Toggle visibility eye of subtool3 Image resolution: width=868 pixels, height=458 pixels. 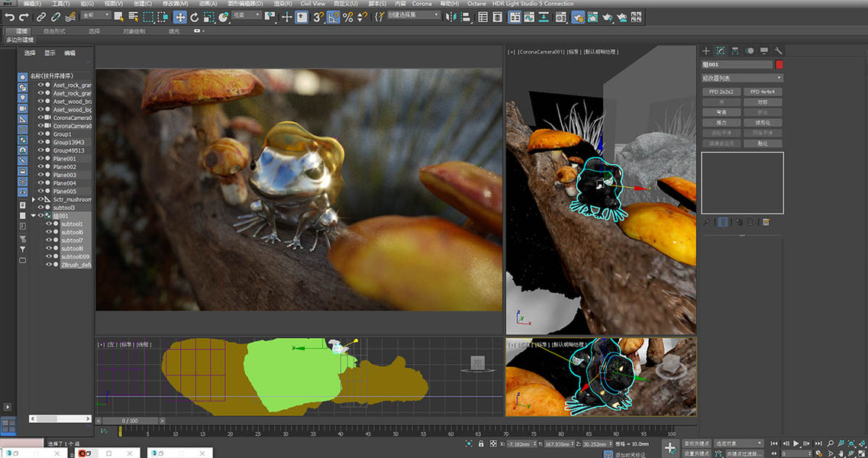coord(40,207)
